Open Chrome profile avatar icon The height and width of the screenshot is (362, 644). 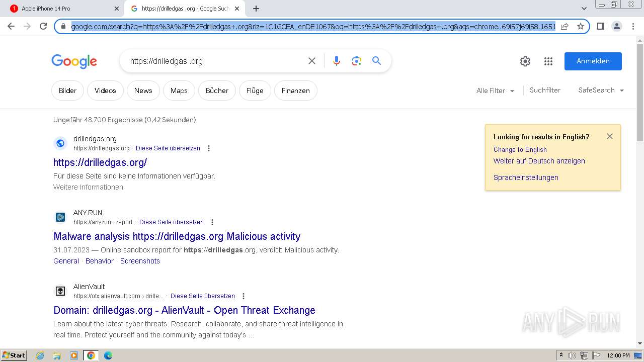[616, 26]
